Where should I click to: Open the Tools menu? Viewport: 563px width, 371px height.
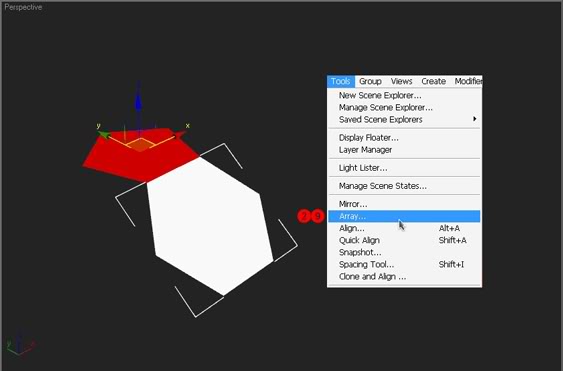(340, 82)
